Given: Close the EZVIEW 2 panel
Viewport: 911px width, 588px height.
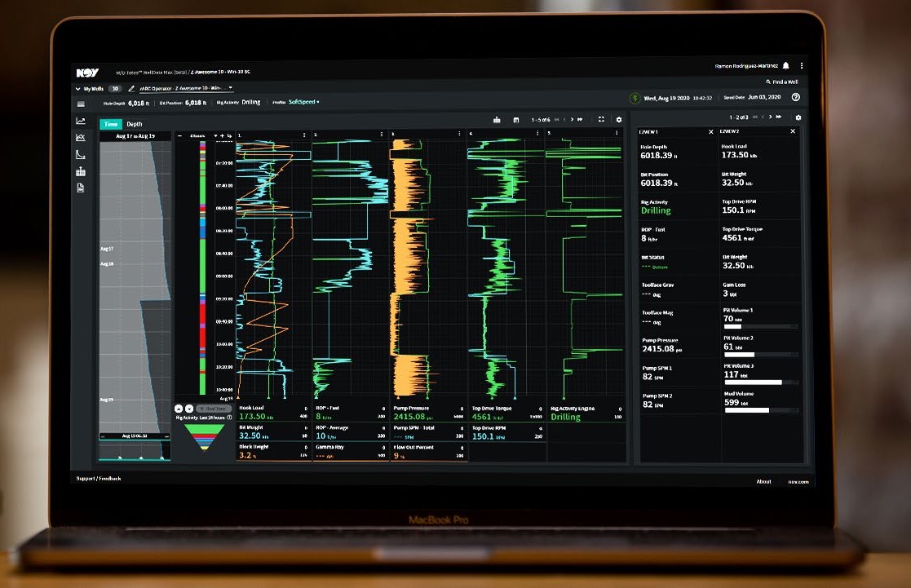Looking at the screenshot, I should click(x=790, y=131).
